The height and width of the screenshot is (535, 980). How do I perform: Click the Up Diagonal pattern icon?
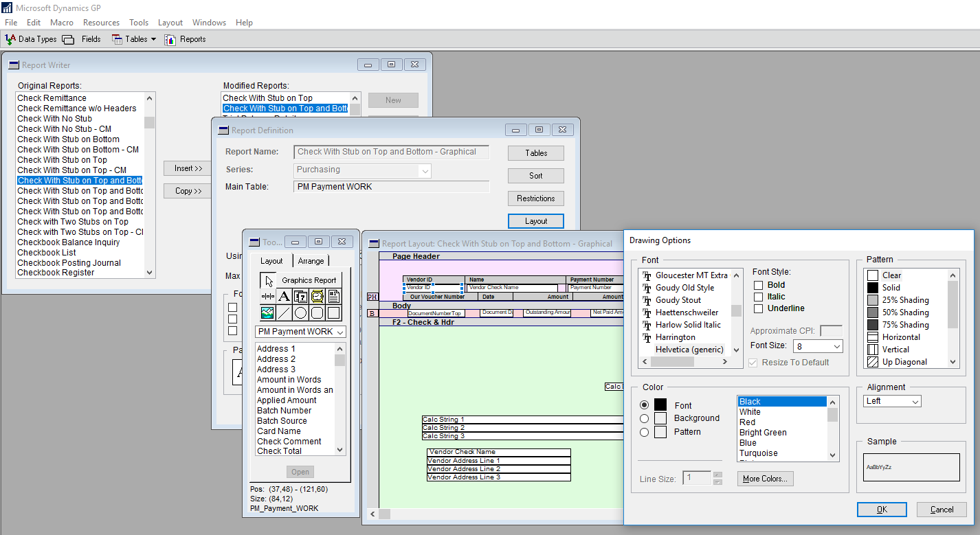pyautogui.click(x=873, y=362)
